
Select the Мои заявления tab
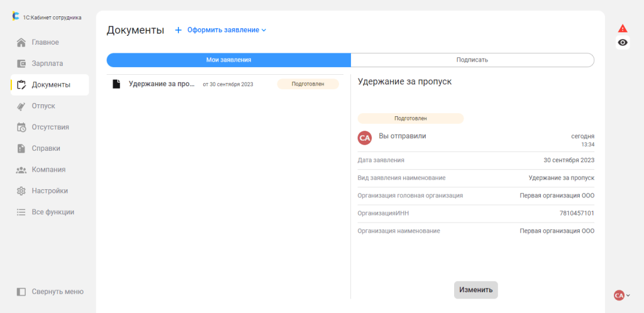229,60
